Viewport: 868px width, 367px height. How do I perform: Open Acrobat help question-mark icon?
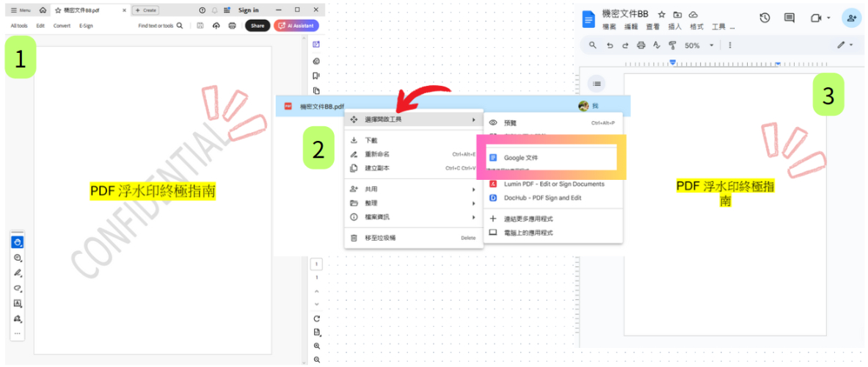coord(202,10)
